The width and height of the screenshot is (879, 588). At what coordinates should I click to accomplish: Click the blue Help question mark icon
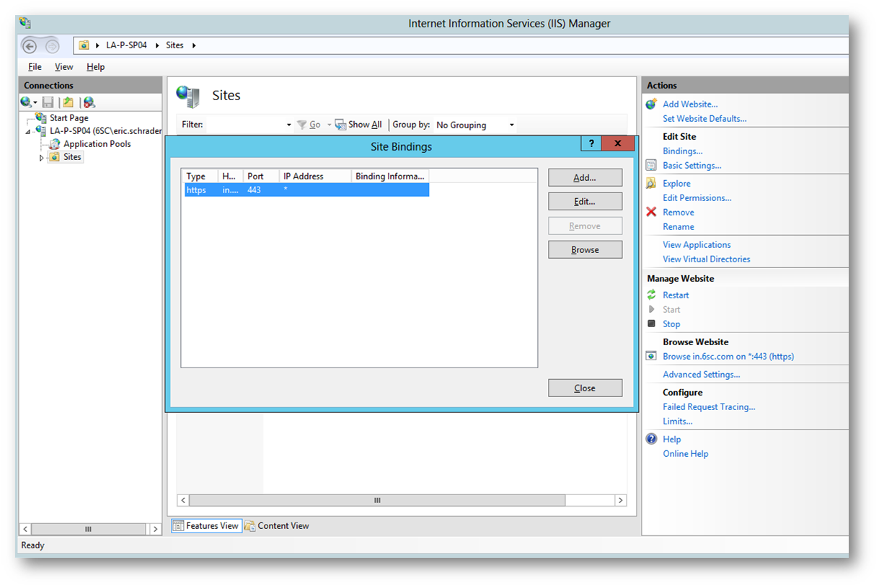(651, 439)
